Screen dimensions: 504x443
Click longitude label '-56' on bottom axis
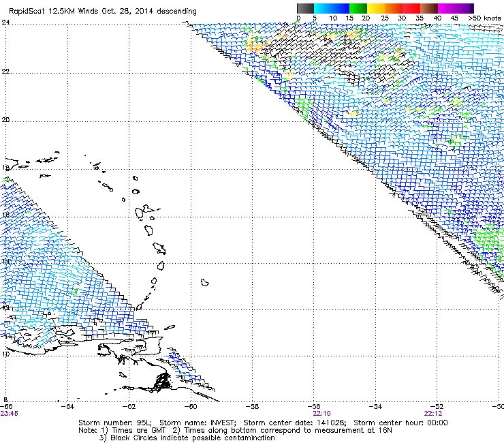314,407
